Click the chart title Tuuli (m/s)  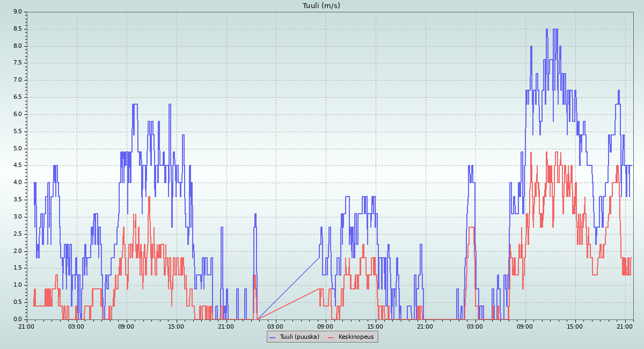[321, 6]
